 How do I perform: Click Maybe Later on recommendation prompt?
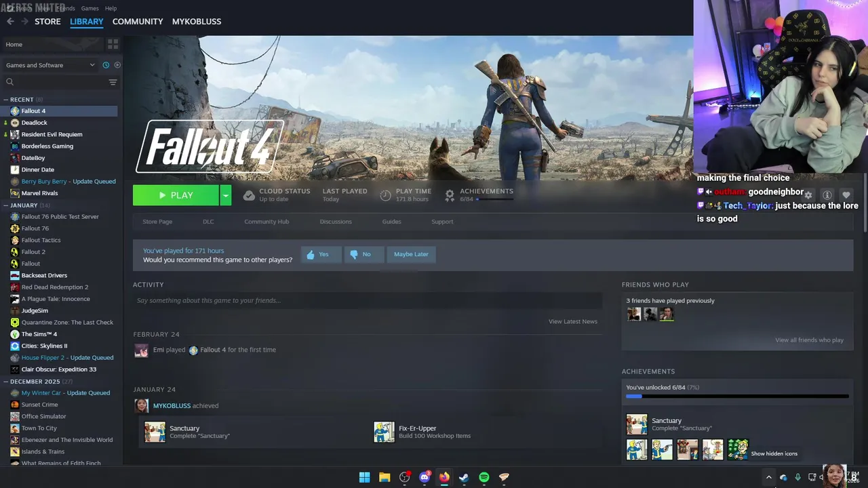point(411,254)
